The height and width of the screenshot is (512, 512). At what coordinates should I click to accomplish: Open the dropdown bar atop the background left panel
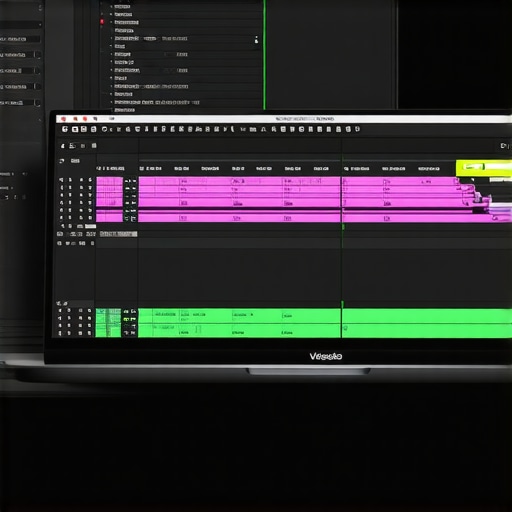21,25
